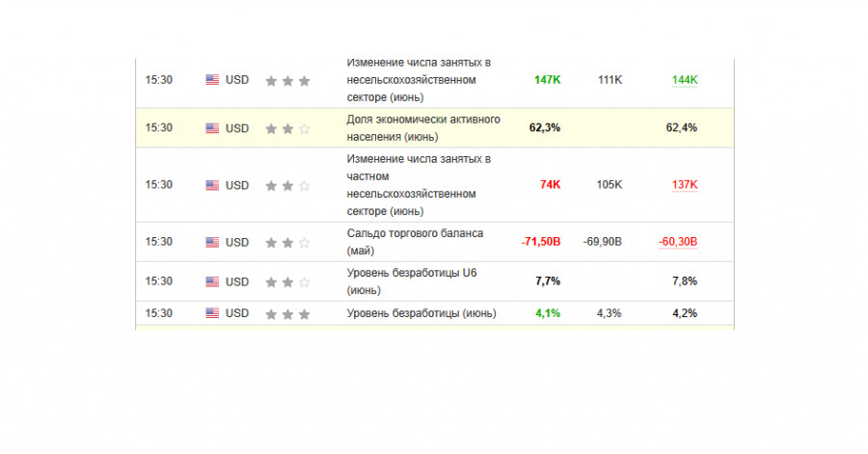This screenshot has width=868, height=454.
Task: Click USD currency label in 62,3% row
Action: pos(237,128)
